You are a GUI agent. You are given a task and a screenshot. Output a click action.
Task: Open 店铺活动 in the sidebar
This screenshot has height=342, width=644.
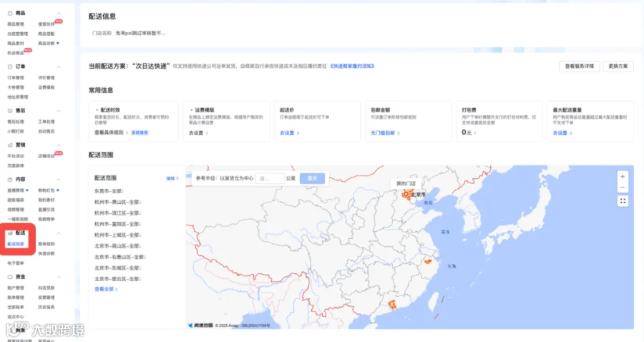pyautogui.click(x=46, y=156)
